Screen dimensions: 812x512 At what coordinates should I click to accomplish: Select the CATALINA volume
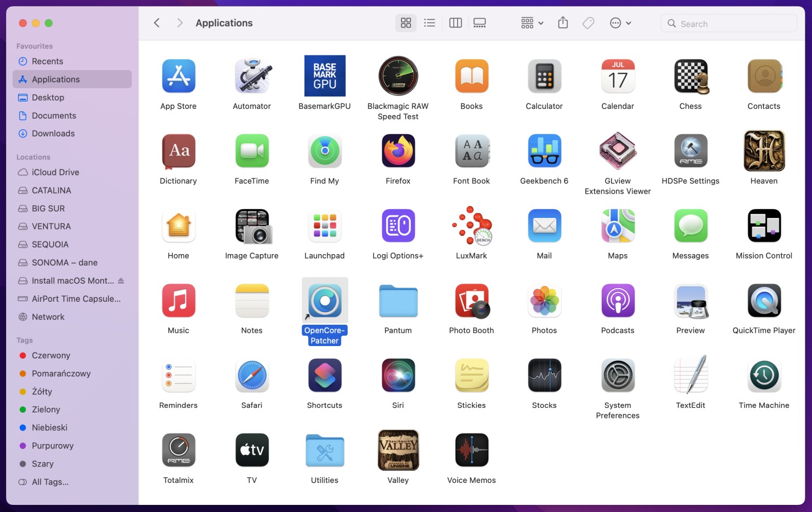(x=72, y=191)
